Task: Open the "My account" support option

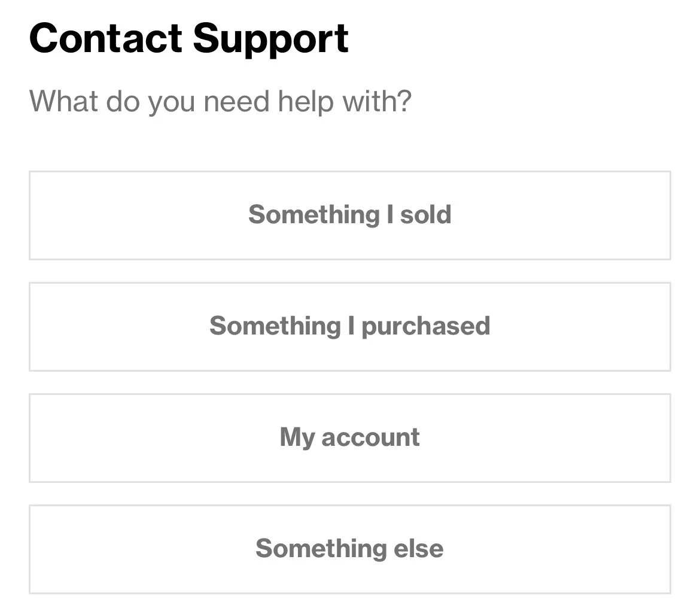Action: point(350,438)
